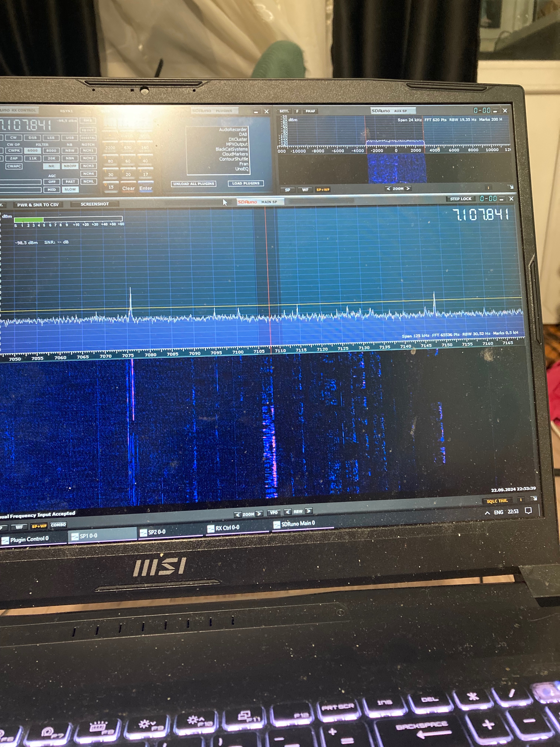Click the 7.107.841 frequency readout in Main SP
Image resolution: width=560 pixels, height=747 pixels.
(481, 215)
